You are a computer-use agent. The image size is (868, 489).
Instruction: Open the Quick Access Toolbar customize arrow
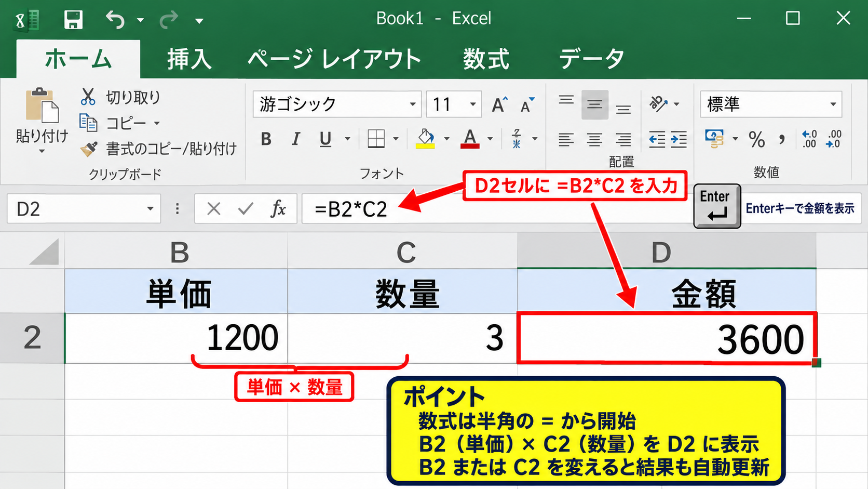click(x=199, y=21)
